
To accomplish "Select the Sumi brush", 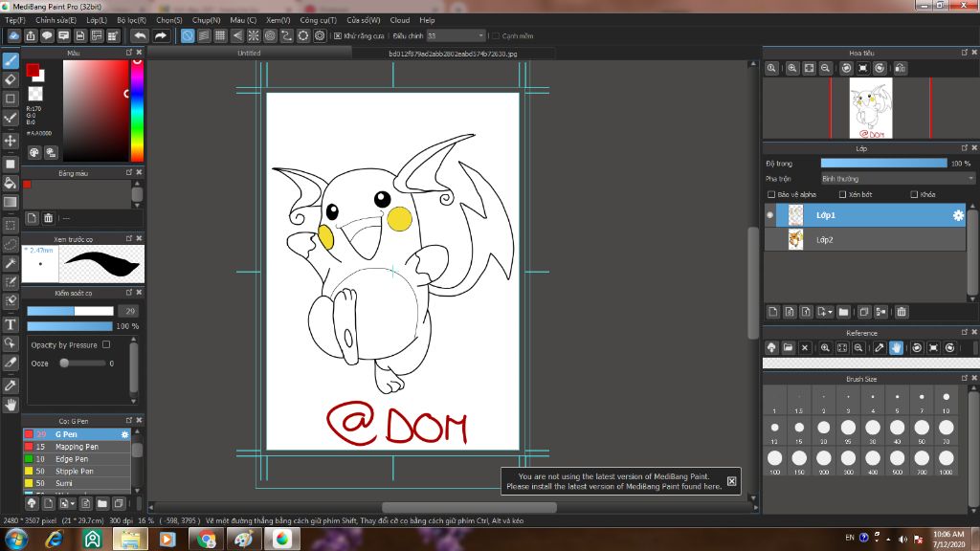I will coord(77,483).
